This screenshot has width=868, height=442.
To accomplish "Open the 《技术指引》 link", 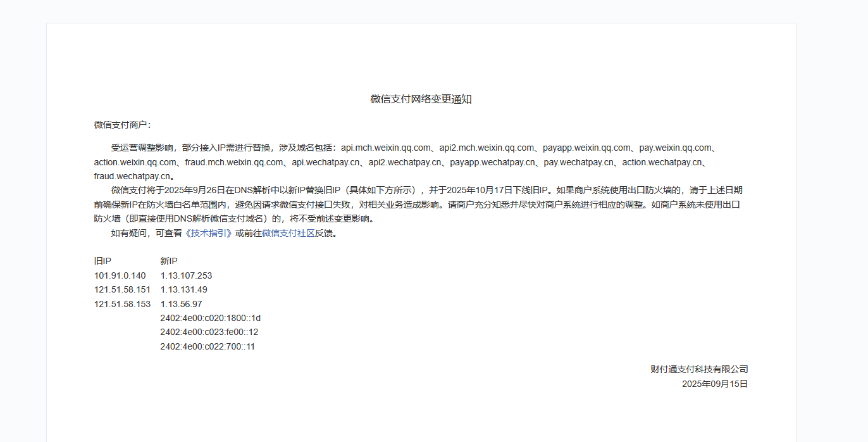I will pos(208,233).
